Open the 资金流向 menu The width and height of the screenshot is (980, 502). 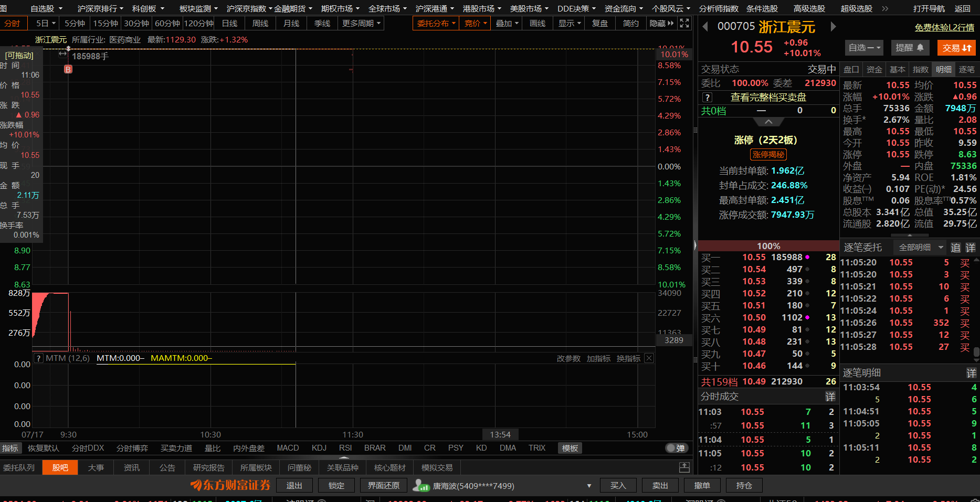click(x=623, y=8)
